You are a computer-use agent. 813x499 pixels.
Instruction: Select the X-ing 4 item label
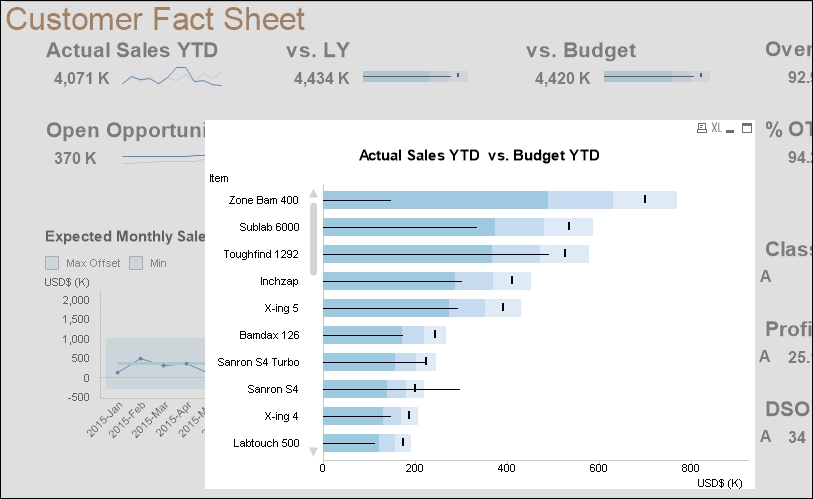point(281,416)
